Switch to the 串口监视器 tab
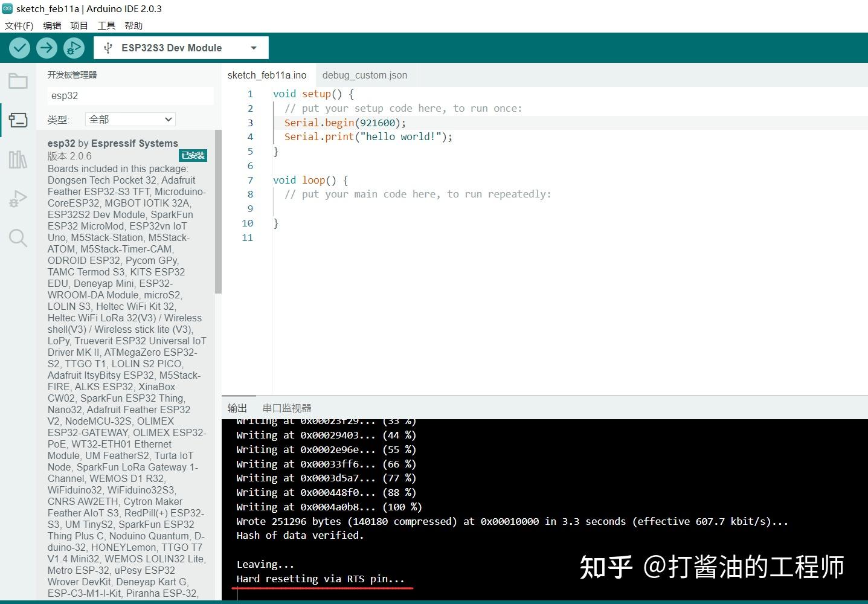 (287, 408)
